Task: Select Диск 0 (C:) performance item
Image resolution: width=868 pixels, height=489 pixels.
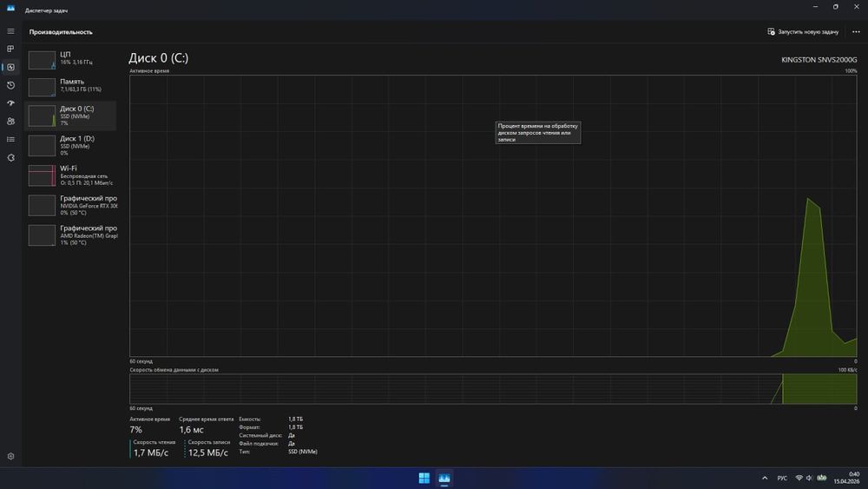Action: pos(71,116)
